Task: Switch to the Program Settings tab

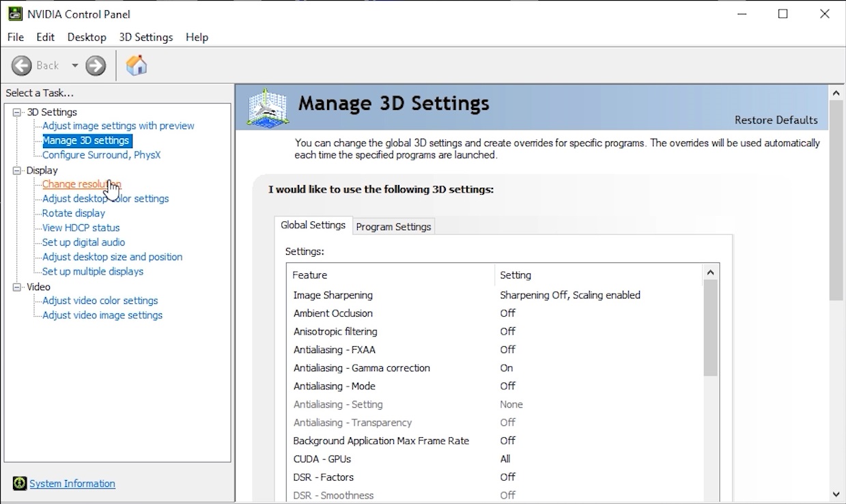Action: pos(393,227)
